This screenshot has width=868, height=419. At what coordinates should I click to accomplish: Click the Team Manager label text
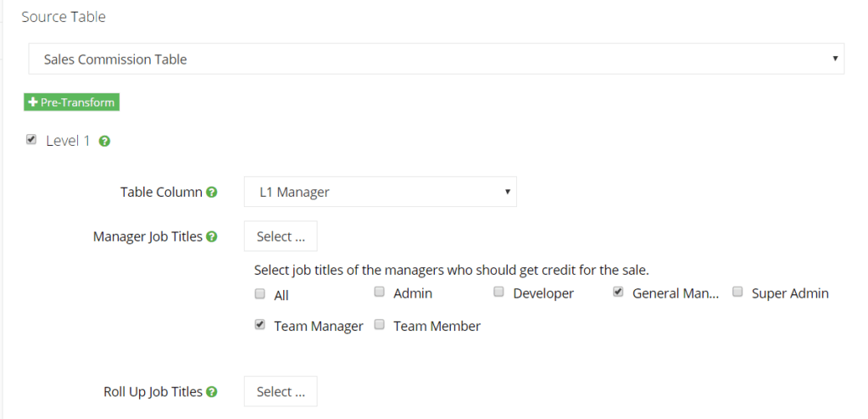tap(319, 326)
